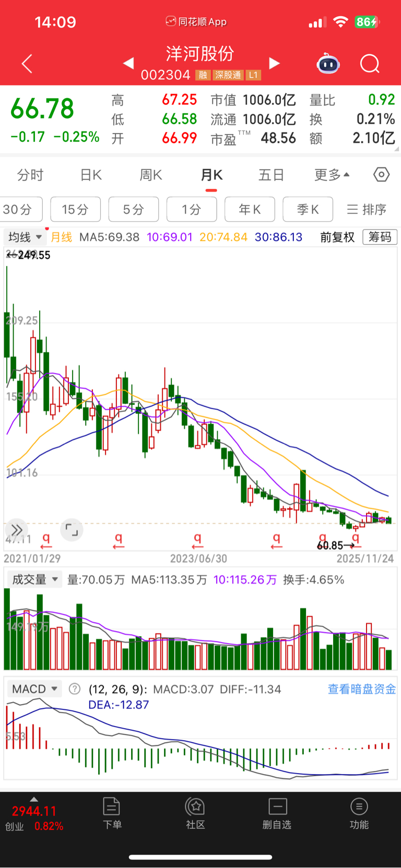
Task: Tap the 249.55 high price marker
Action: (29, 255)
